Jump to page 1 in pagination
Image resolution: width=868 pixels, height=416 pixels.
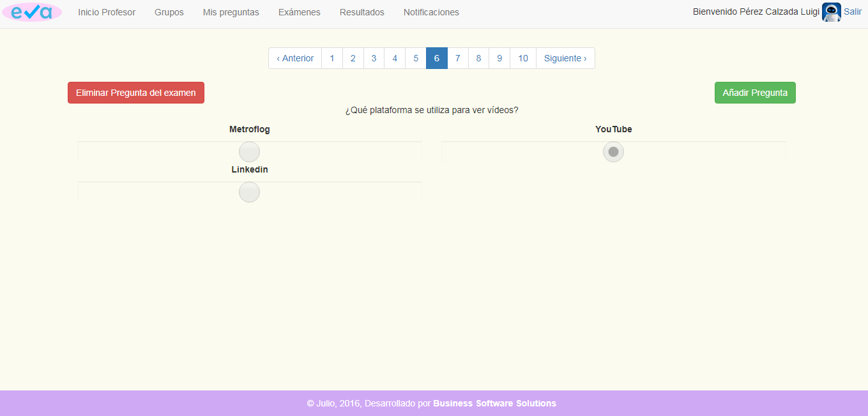[x=332, y=58]
